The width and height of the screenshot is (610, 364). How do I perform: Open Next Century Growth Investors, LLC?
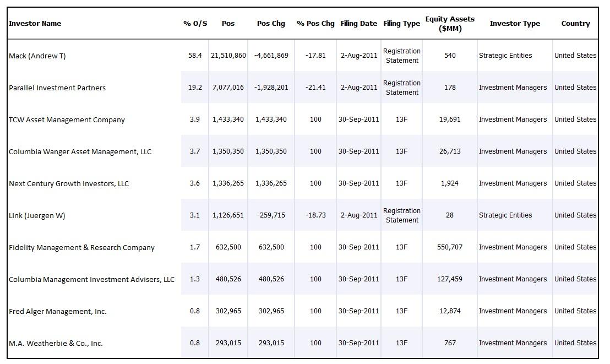pos(69,183)
